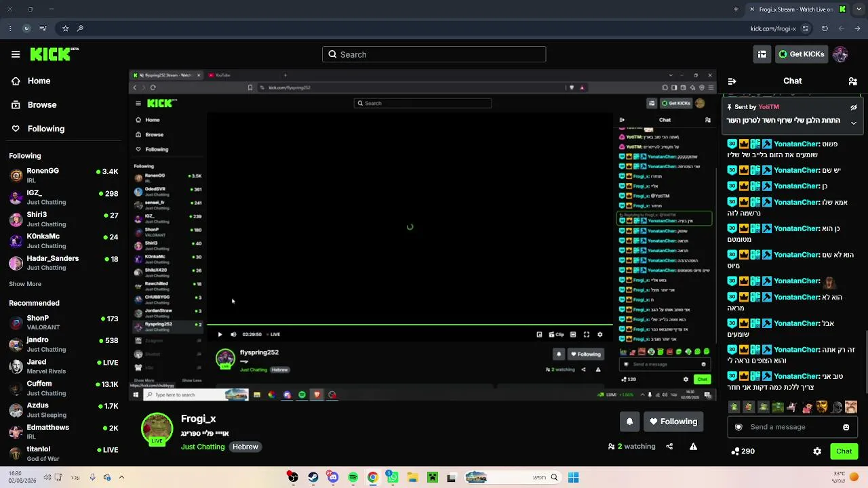The width and height of the screenshot is (868, 488).
Task: Open recommended channel jandro
Action: pos(64,344)
